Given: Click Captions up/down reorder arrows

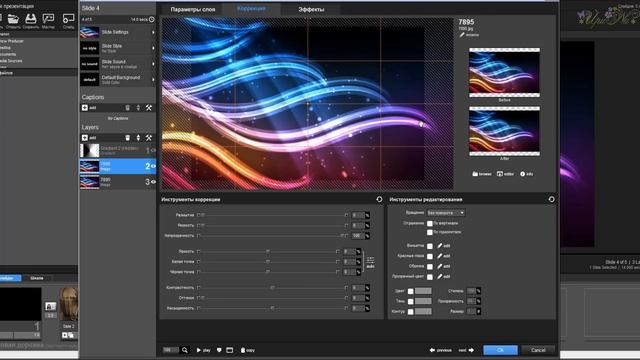Looking at the screenshot, I should coord(138,108).
